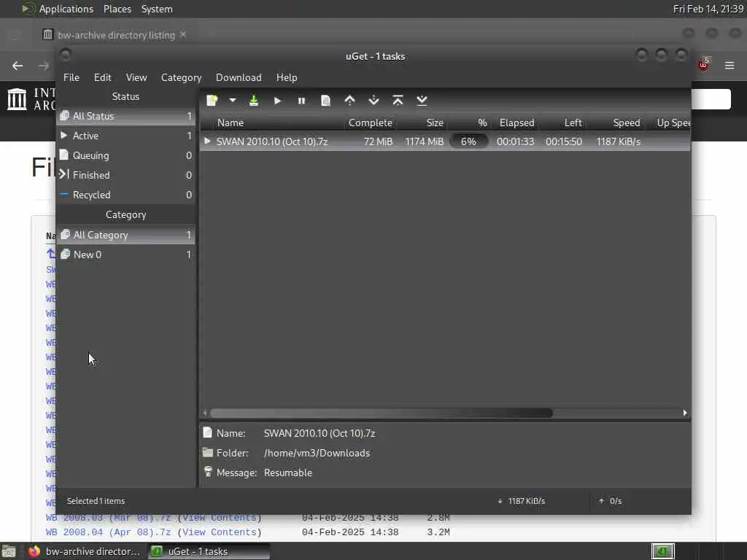Open the Help menu in uGet
Screen dimensions: 747x560
click(x=287, y=77)
